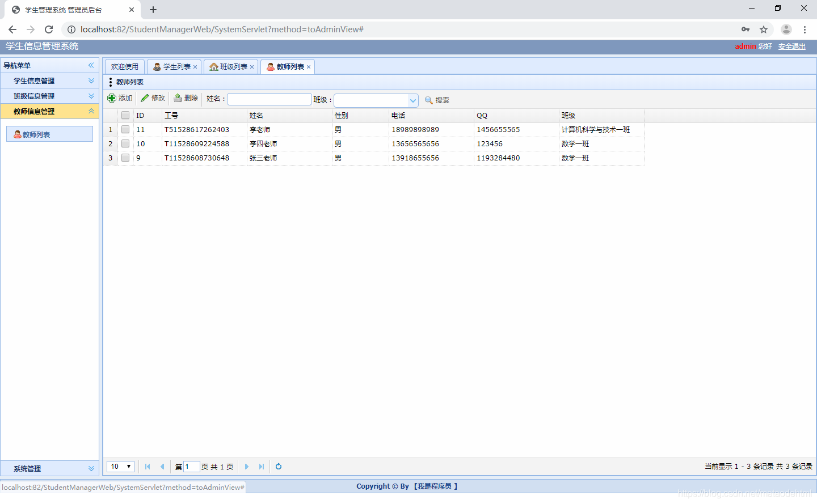Toggle the select-all checkbox in header
This screenshot has width=817, height=504.
click(125, 115)
